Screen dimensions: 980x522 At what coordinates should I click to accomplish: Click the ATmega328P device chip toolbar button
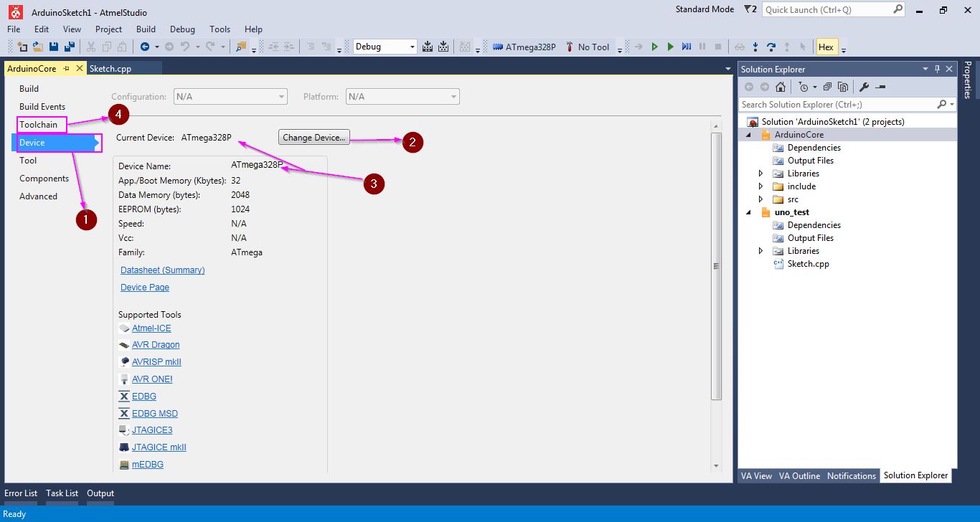point(524,47)
